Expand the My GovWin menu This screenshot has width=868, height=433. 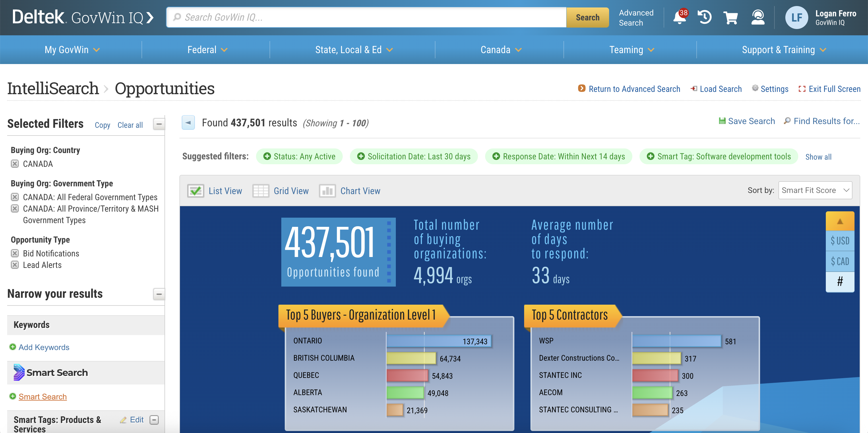(72, 50)
